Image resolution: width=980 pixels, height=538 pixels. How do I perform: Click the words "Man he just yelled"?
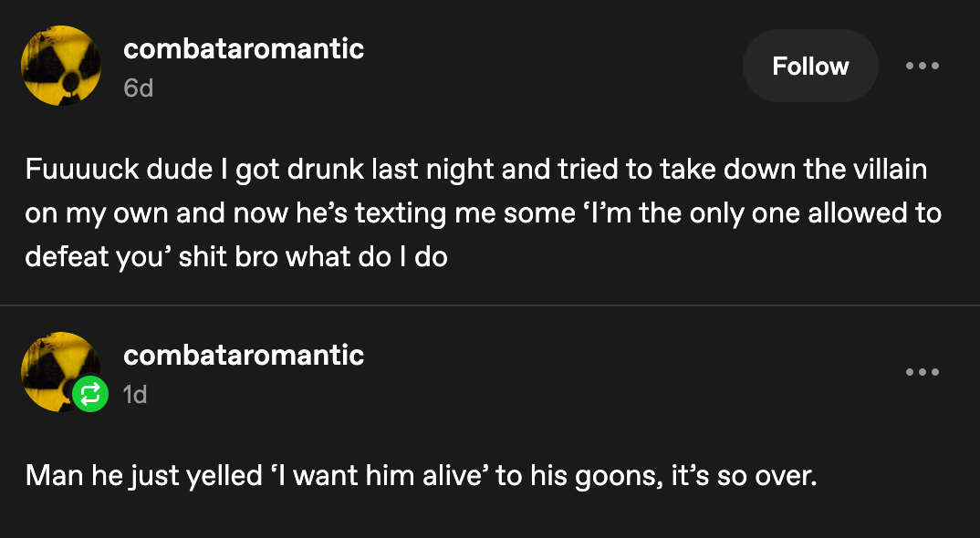143,475
